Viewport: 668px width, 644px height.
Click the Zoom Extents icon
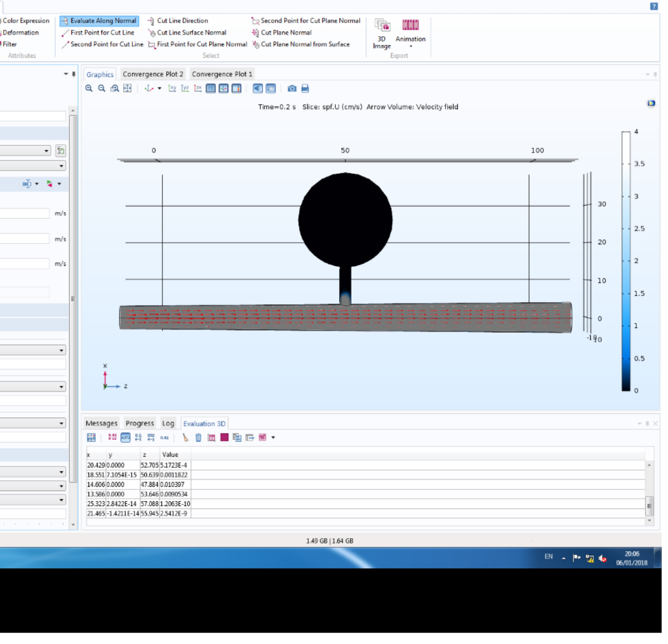pyautogui.click(x=127, y=89)
